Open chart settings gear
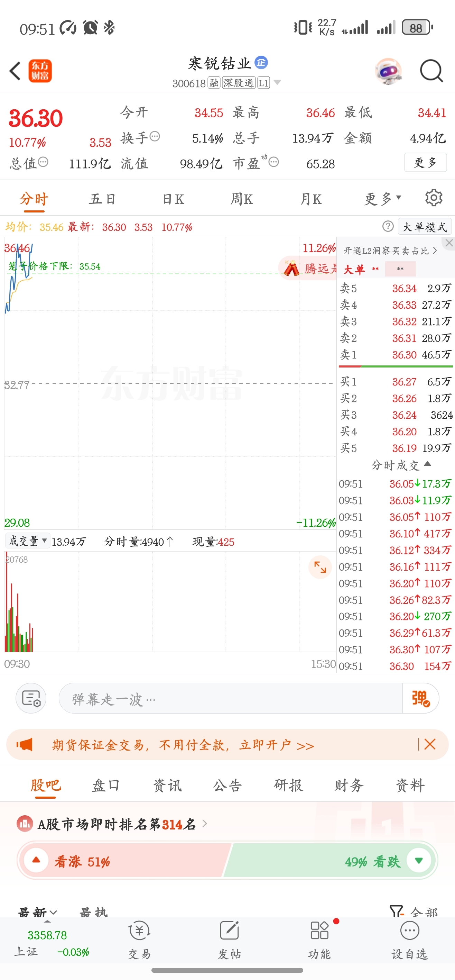Image resolution: width=455 pixels, height=980 pixels. (x=434, y=198)
